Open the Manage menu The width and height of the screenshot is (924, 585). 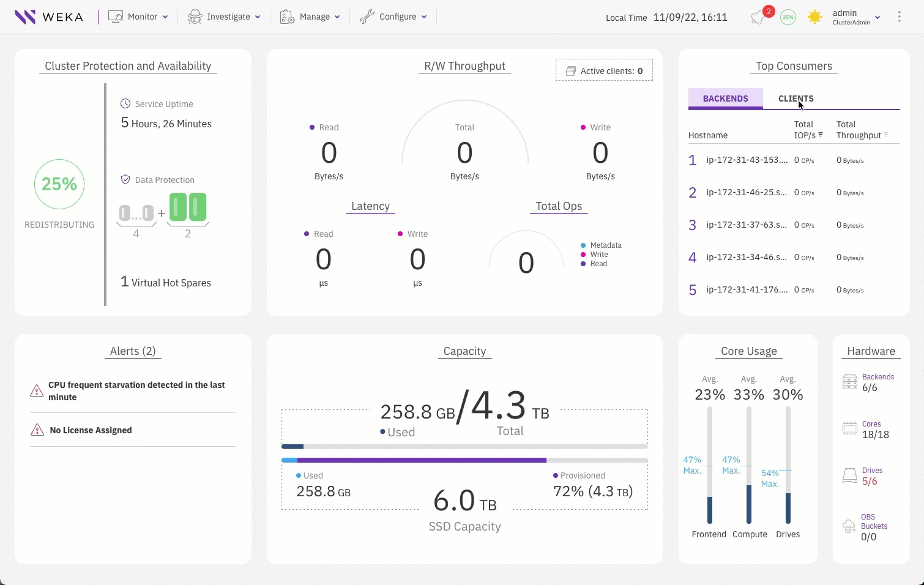(310, 17)
